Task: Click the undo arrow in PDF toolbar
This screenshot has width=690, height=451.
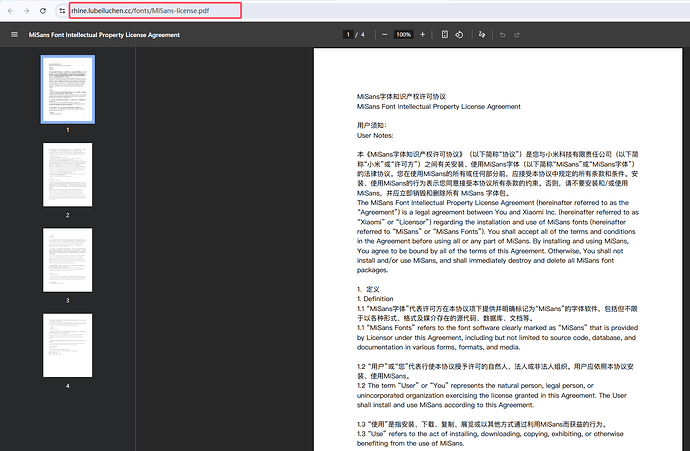Action: coord(503,34)
